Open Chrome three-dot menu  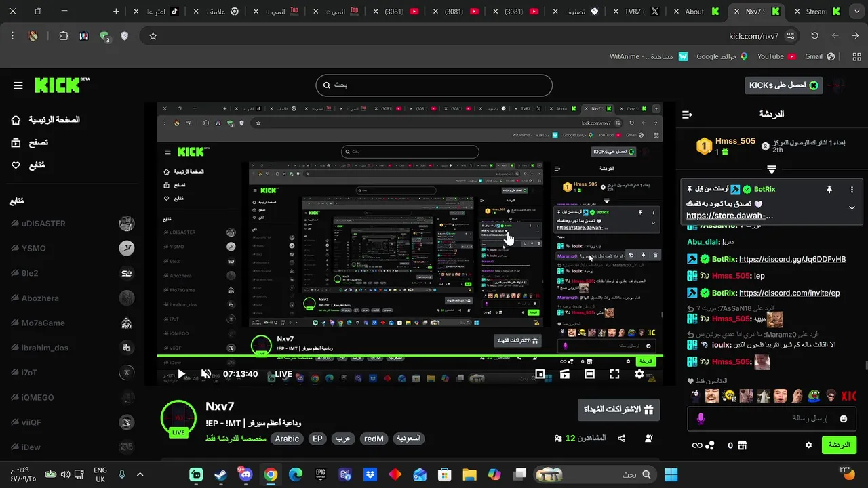pyautogui.click(x=12, y=36)
